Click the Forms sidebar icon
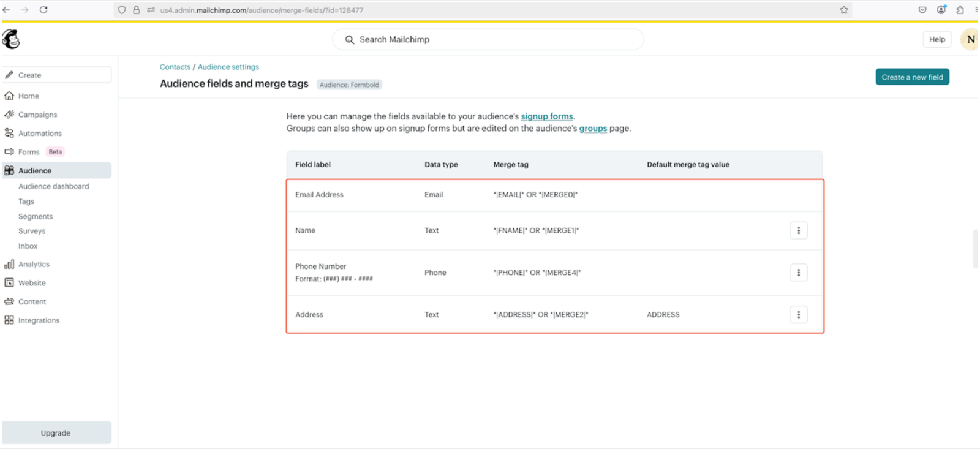 coord(9,151)
